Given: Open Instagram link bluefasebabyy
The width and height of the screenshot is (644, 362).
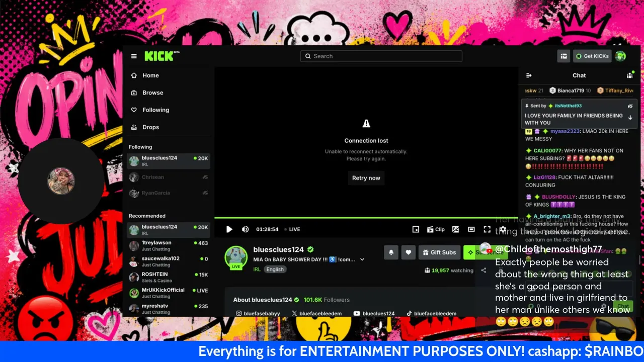Looking at the screenshot, I should (258, 314).
